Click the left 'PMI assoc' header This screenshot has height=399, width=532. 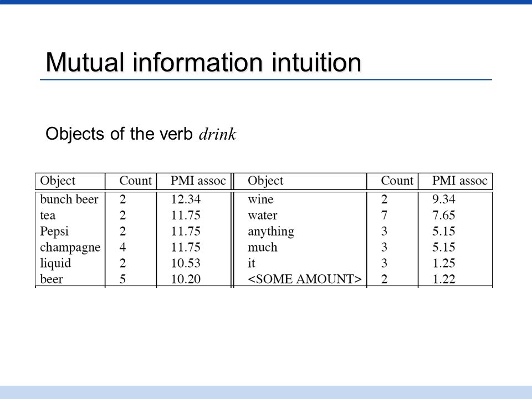coord(198,181)
